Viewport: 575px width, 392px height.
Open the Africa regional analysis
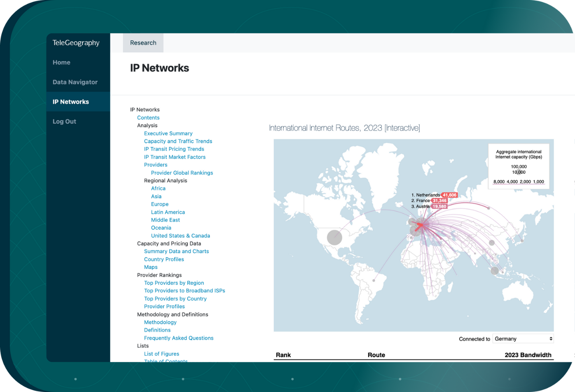(x=158, y=188)
